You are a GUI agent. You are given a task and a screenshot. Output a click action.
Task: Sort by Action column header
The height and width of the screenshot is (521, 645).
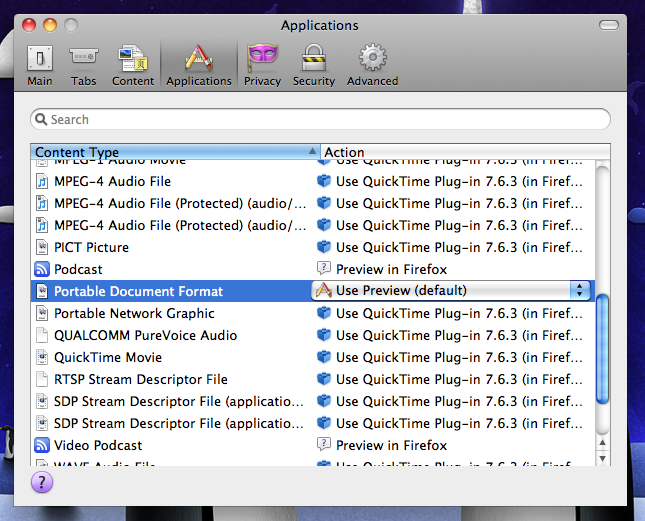(465, 152)
